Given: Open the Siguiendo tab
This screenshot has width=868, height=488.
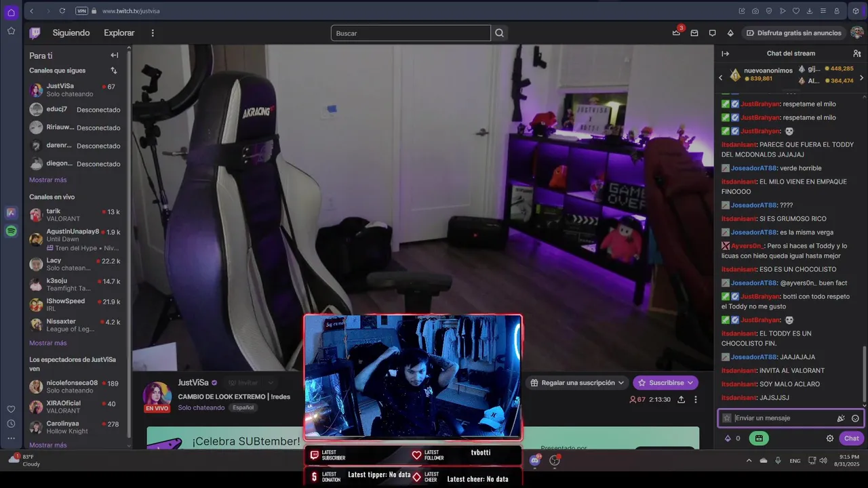Looking at the screenshot, I should [71, 33].
